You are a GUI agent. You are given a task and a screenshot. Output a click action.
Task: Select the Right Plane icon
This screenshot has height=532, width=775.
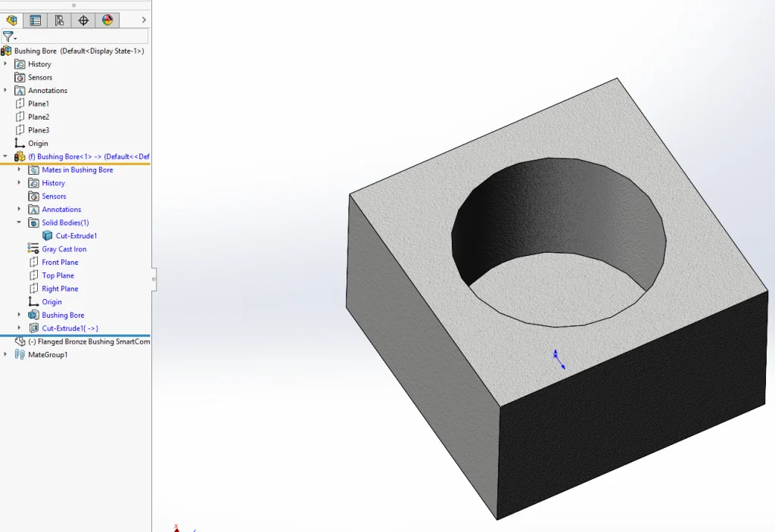pos(33,289)
